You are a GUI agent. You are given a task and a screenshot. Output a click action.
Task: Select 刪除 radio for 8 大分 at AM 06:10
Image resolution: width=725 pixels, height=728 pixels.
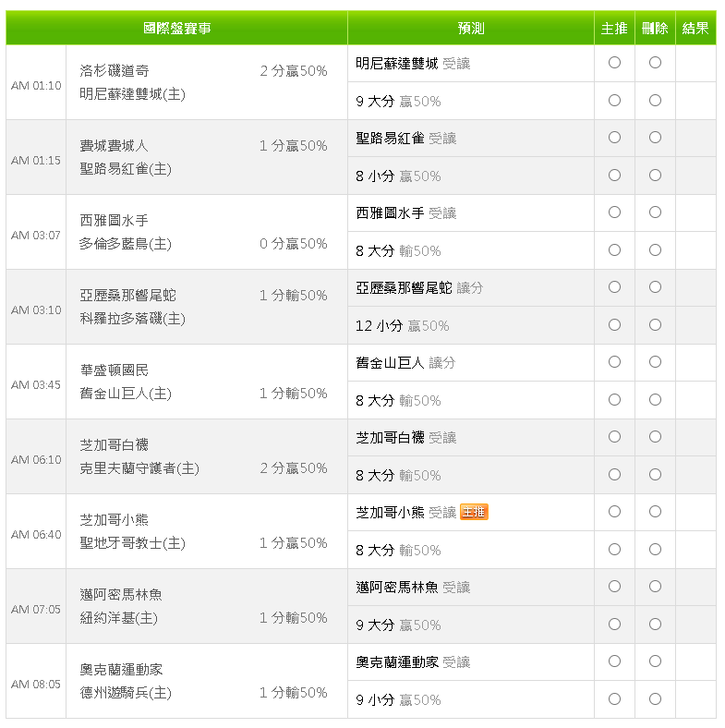655,474
